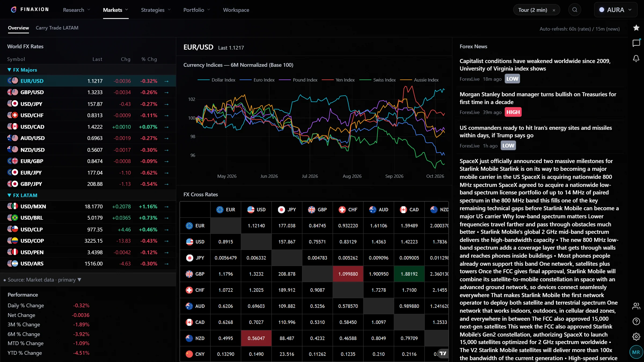Click the green GBP/CAD cell 1.88192
This screenshot has height=362, width=644.
pos(409,274)
